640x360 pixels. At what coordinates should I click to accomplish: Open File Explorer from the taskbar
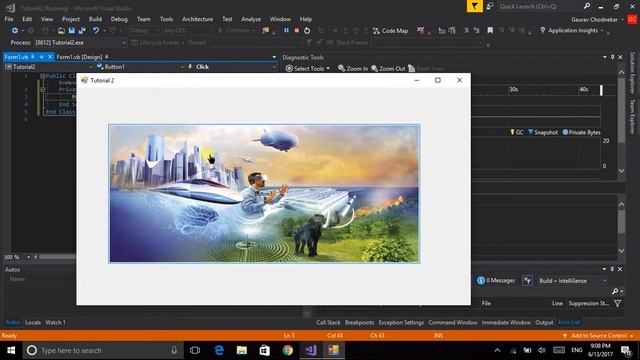242,350
